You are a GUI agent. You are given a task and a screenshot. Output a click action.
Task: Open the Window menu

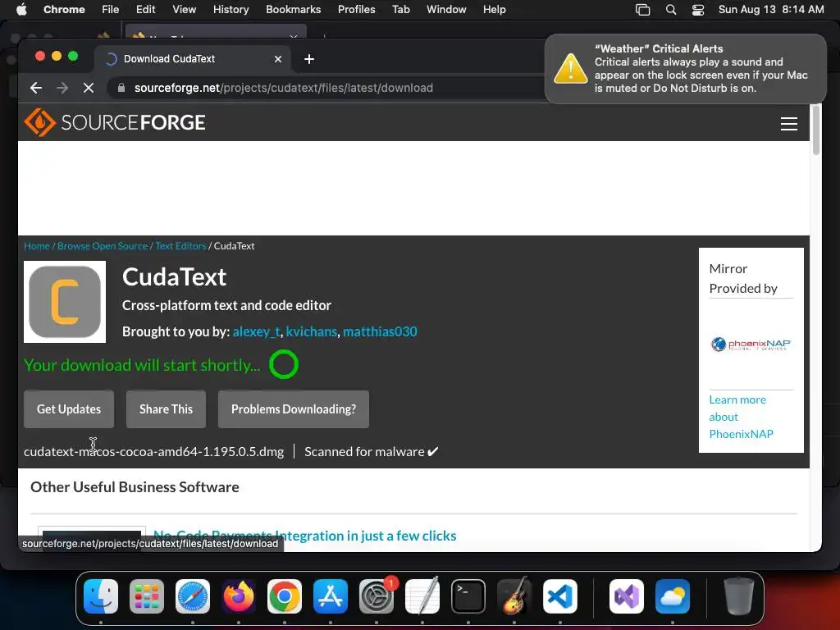(x=446, y=9)
